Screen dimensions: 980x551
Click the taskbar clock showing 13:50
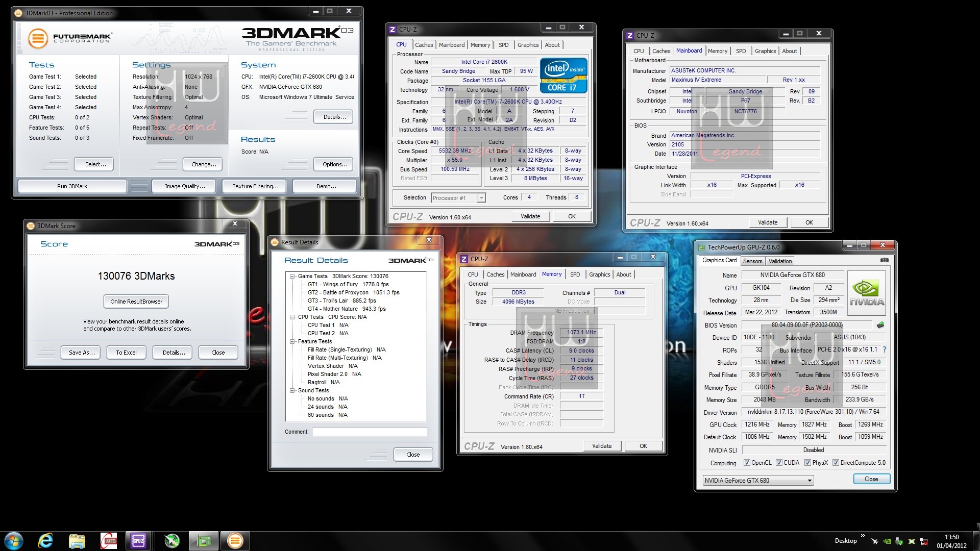[951, 541]
